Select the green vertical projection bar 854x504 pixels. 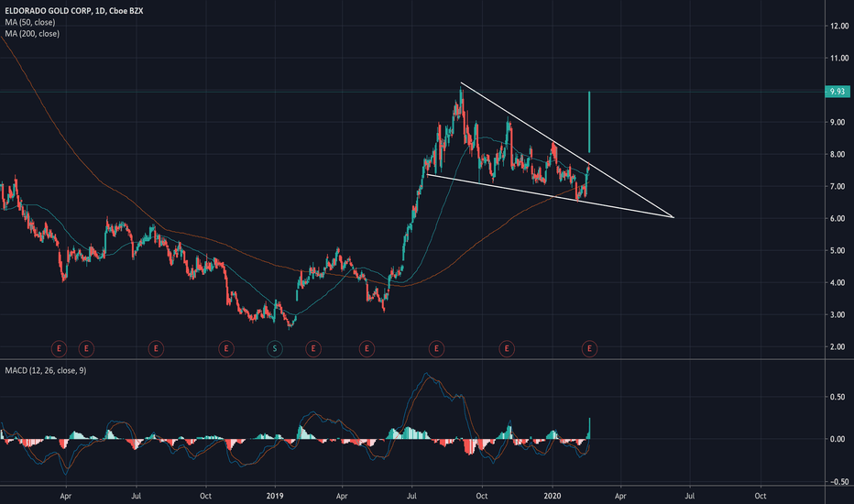point(589,122)
